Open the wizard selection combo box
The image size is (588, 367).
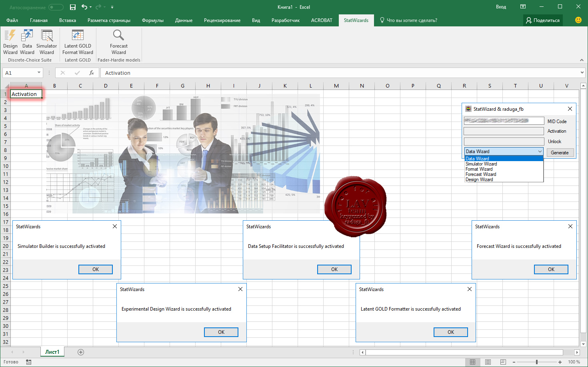point(504,152)
